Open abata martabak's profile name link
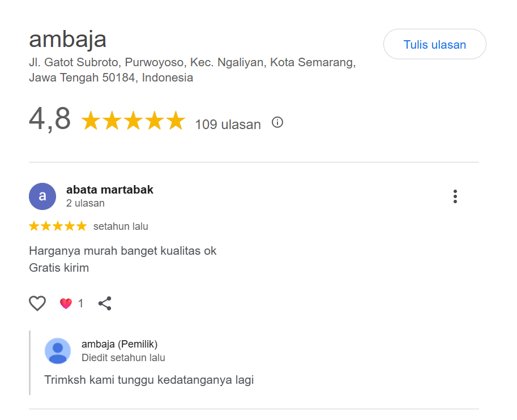This screenshot has height=420, width=517. pos(110,190)
